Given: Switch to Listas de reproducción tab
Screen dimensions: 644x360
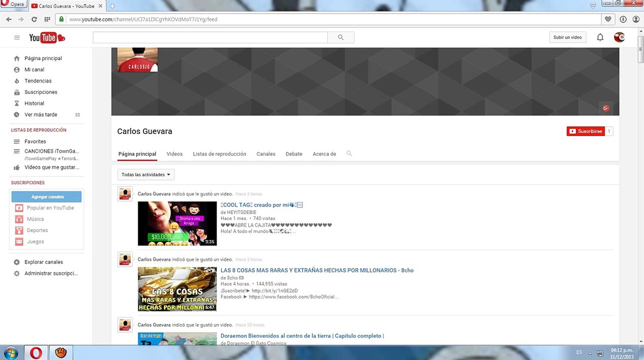Looking at the screenshot, I should pos(220,154).
